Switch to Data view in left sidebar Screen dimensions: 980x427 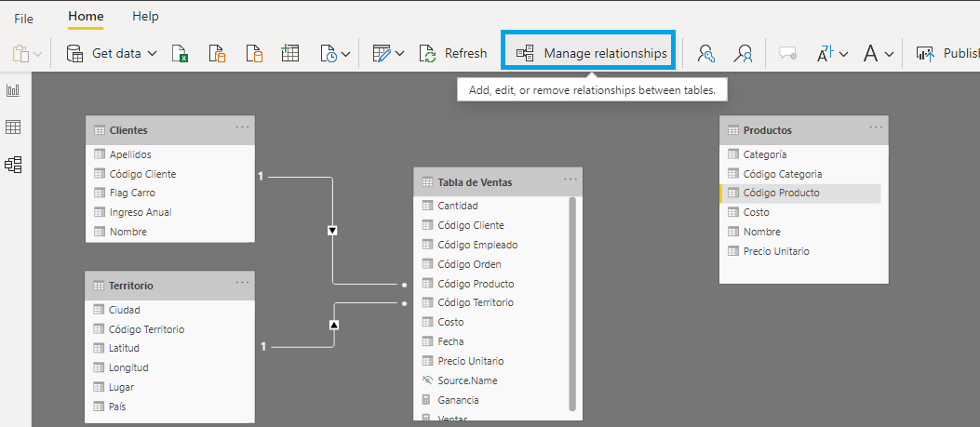[x=14, y=127]
